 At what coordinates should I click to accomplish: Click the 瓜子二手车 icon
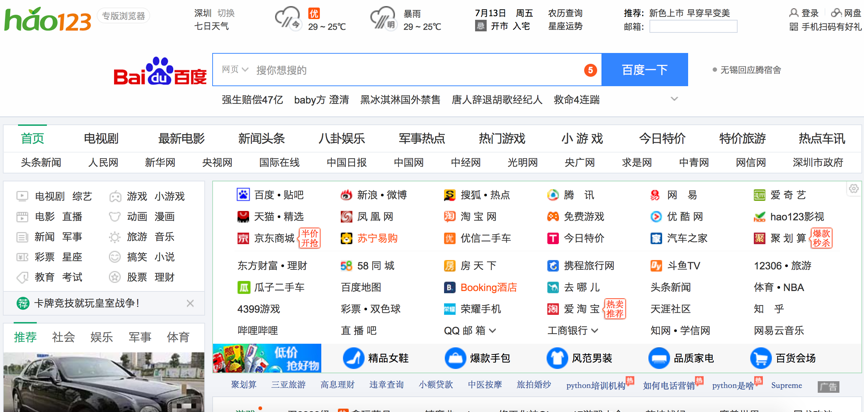coord(243,287)
